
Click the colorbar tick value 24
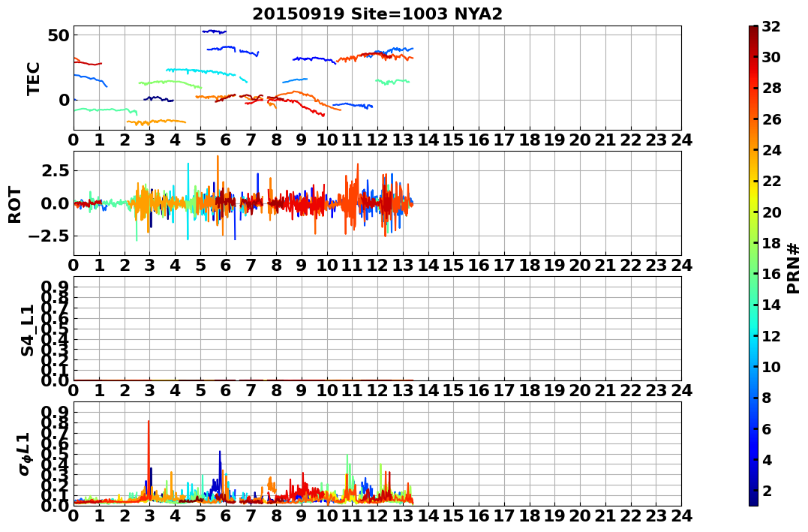771,150
